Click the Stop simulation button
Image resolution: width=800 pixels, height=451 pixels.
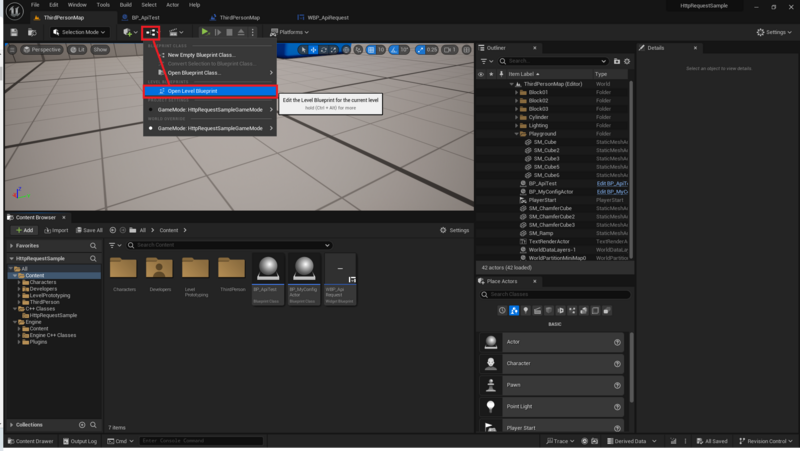[230, 32]
